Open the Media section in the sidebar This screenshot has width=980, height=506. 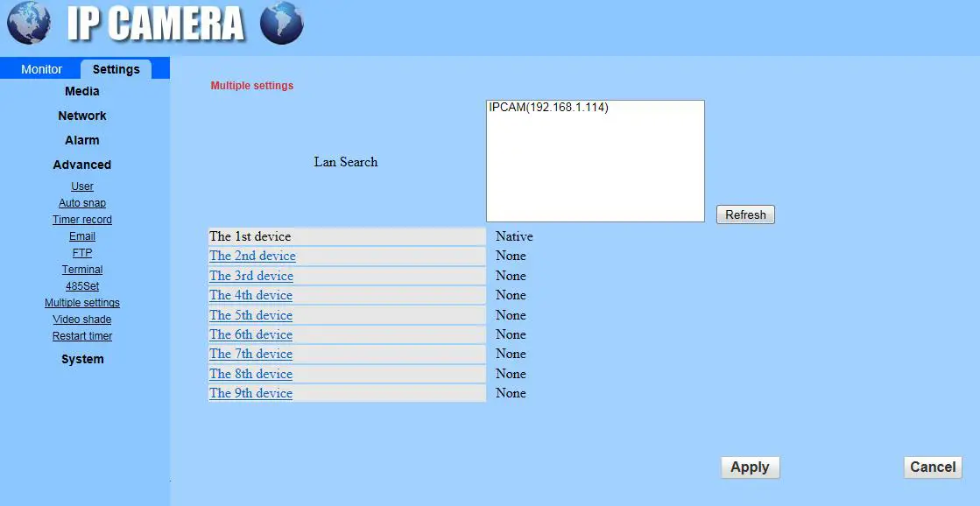(81, 91)
